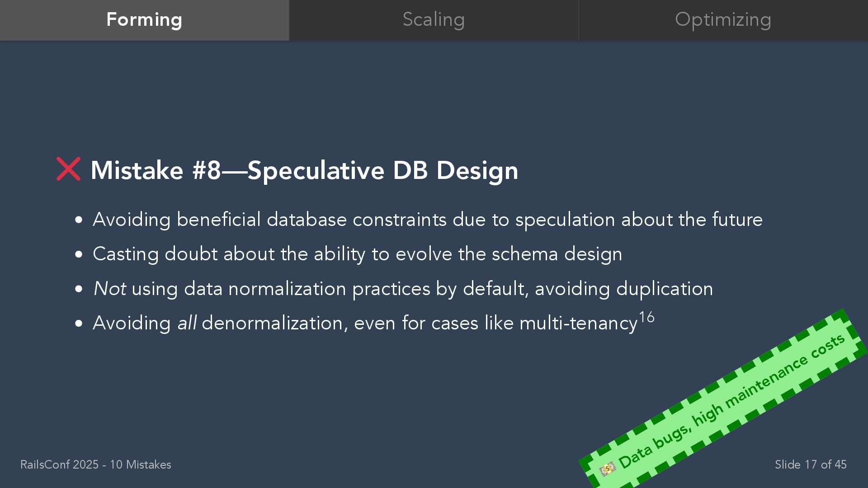Image resolution: width=868 pixels, height=488 pixels.
Task: Click the data normalization practices bullet text
Action: coord(403,289)
